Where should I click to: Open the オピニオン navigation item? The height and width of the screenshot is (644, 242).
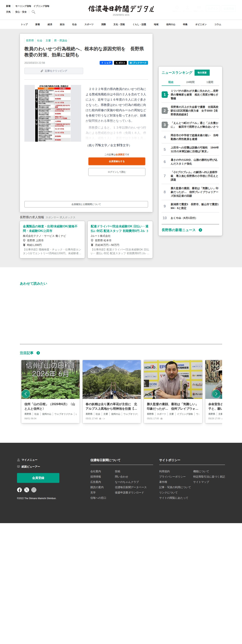coord(201,25)
